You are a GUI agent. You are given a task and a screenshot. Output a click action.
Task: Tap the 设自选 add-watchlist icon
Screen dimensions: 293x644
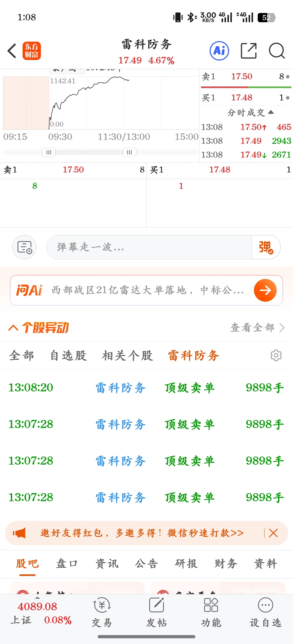point(266,613)
